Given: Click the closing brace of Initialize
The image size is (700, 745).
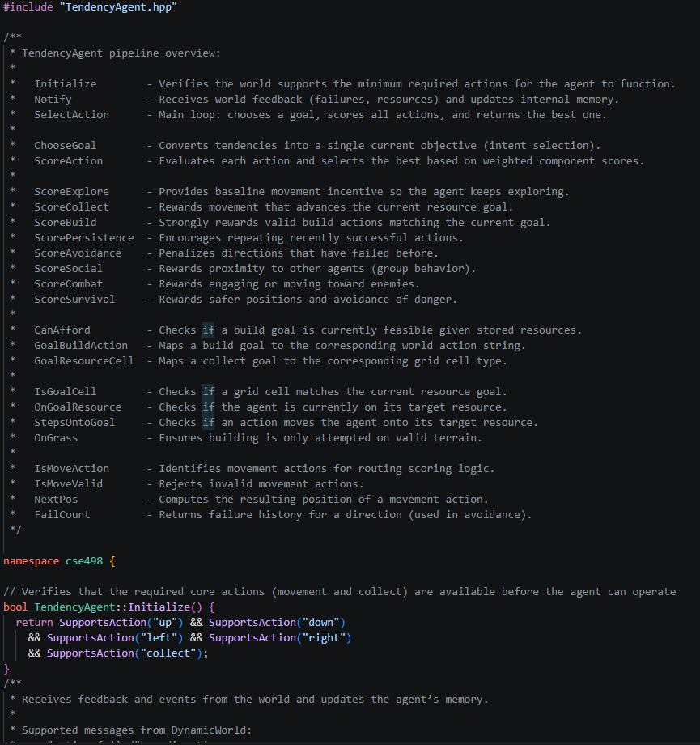Looking at the screenshot, I should click(x=6, y=668).
